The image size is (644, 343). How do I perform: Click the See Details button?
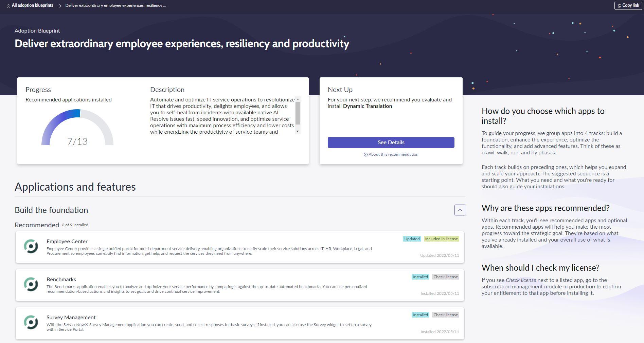pos(391,142)
